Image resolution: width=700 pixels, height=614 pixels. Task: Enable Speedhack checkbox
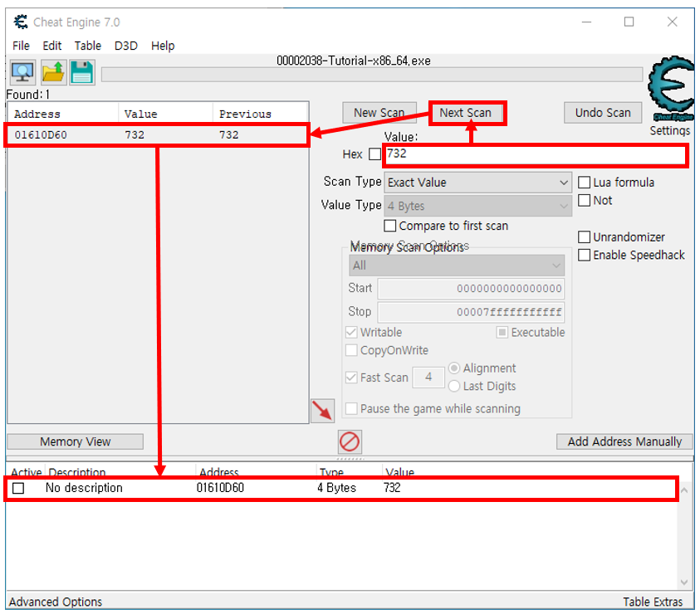pyautogui.click(x=584, y=256)
